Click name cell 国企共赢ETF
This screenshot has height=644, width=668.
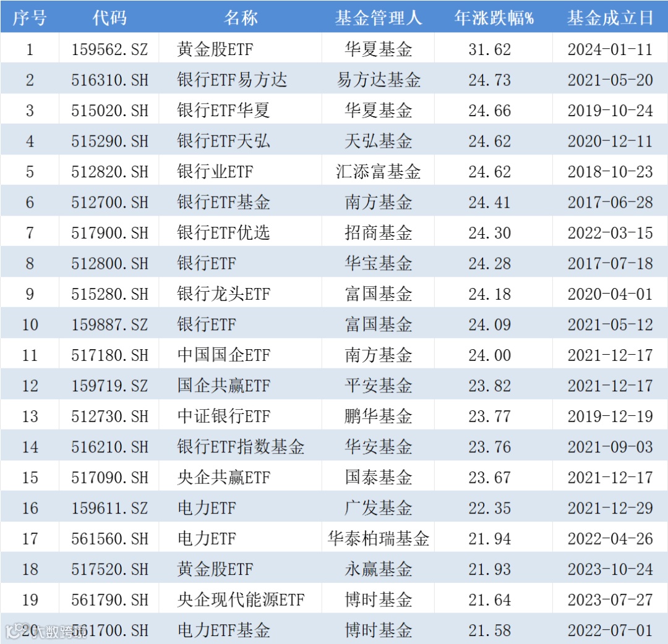tap(224, 386)
